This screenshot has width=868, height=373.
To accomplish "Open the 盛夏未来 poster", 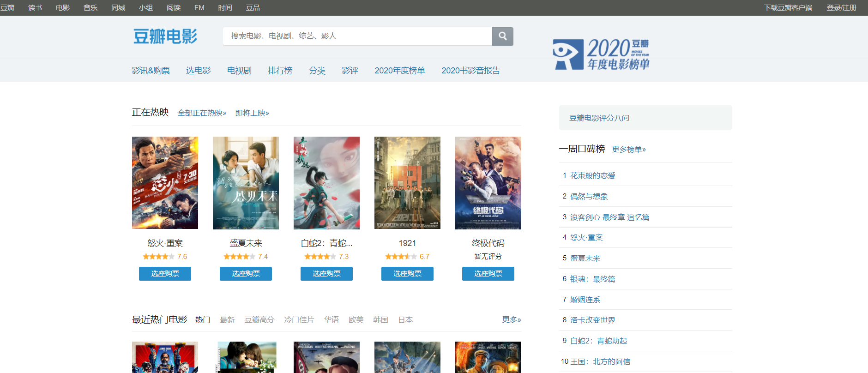I will (246, 183).
